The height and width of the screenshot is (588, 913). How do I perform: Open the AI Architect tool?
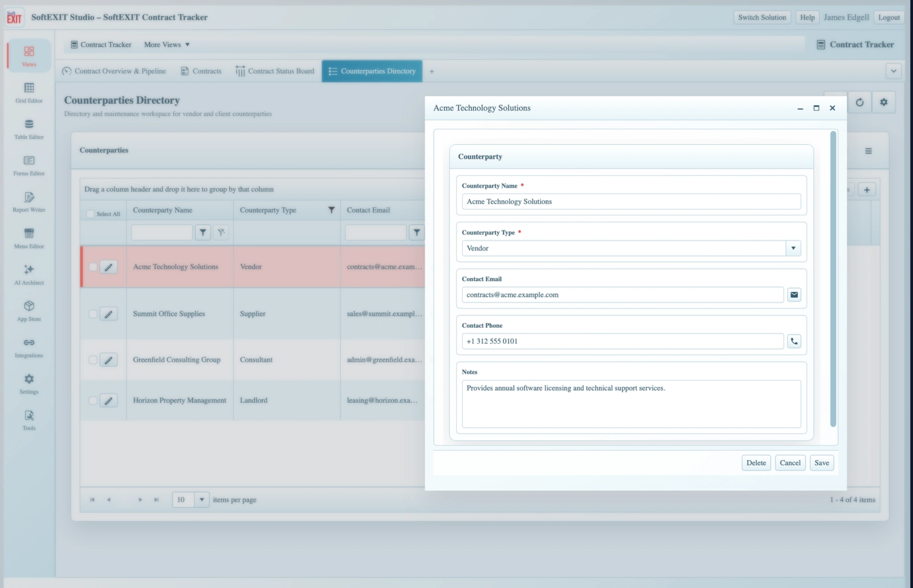[x=29, y=274]
